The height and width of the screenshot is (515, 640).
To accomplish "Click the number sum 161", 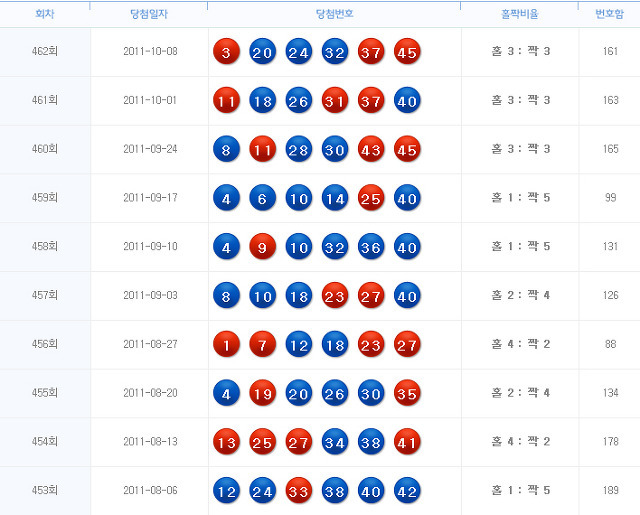I will click(610, 51).
